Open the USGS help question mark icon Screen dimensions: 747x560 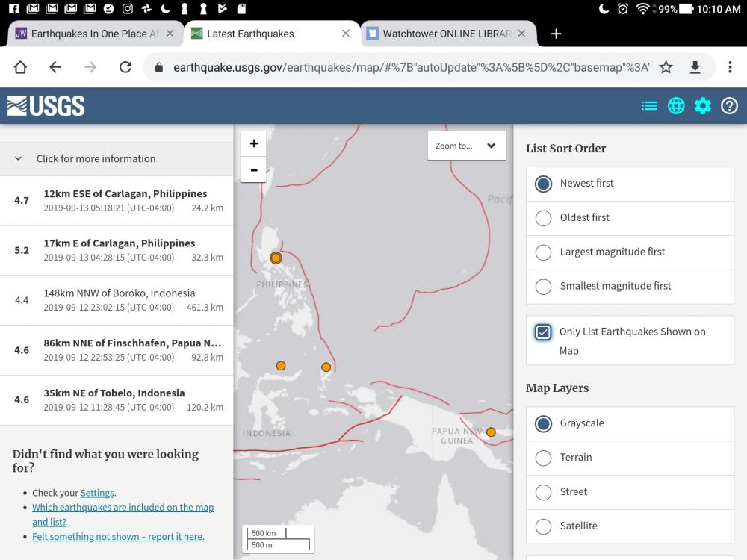click(x=729, y=105)
